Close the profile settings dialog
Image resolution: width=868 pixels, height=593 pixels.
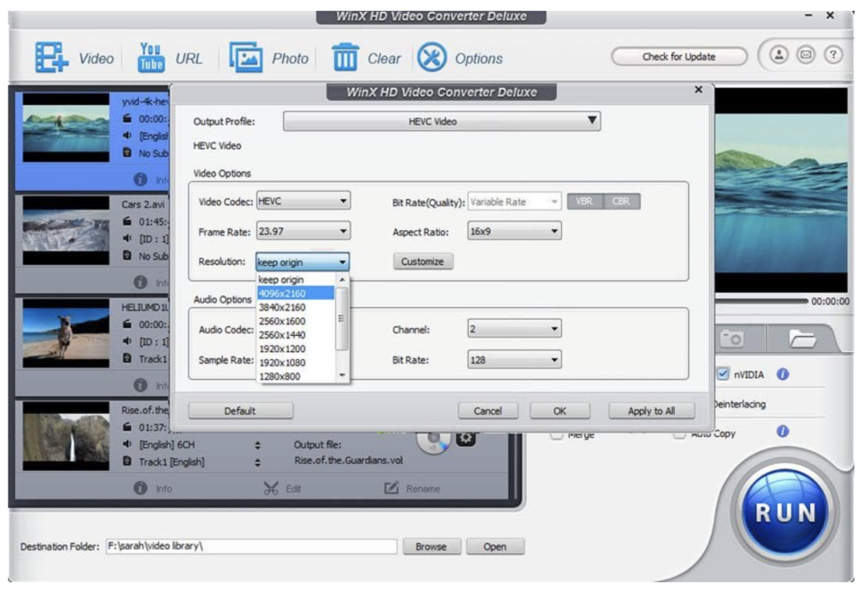coord(698,89)
